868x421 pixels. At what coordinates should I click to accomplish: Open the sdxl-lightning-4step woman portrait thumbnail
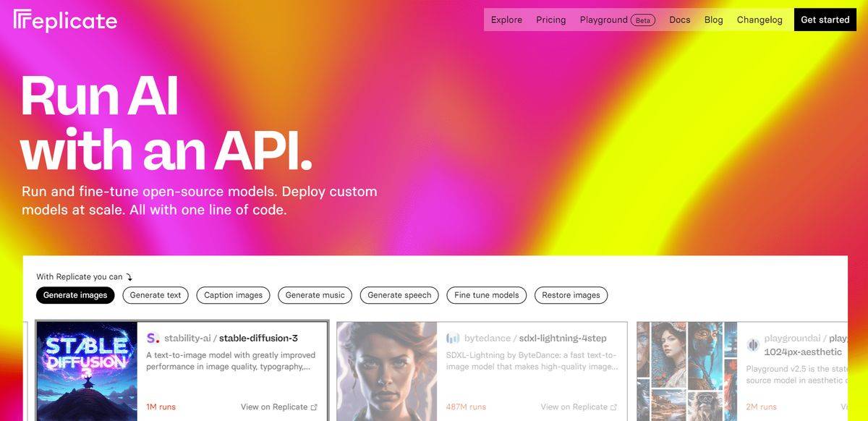point(387,371)
